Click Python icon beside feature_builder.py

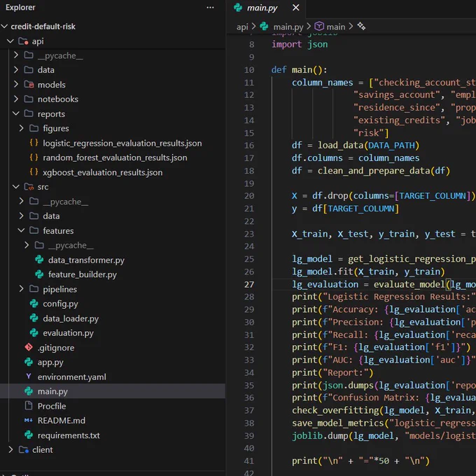point(39,274)
